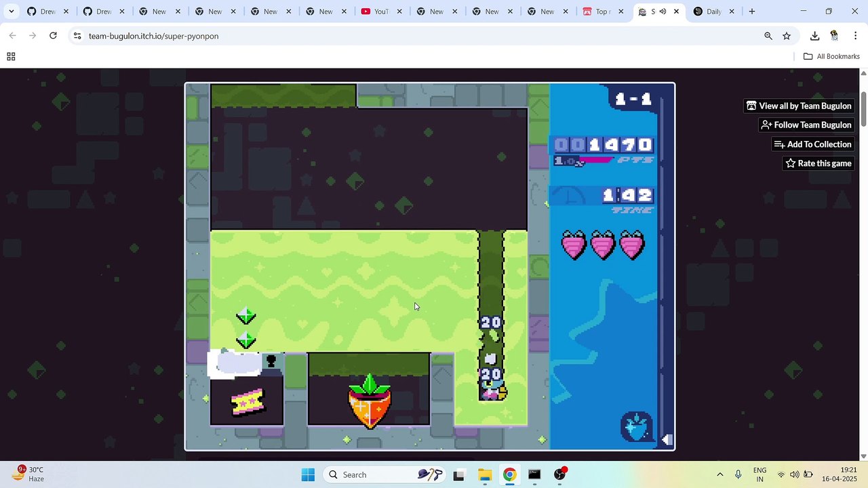View site information for itch.io
The image size is (868, 488).
click(x=77, y=36)
